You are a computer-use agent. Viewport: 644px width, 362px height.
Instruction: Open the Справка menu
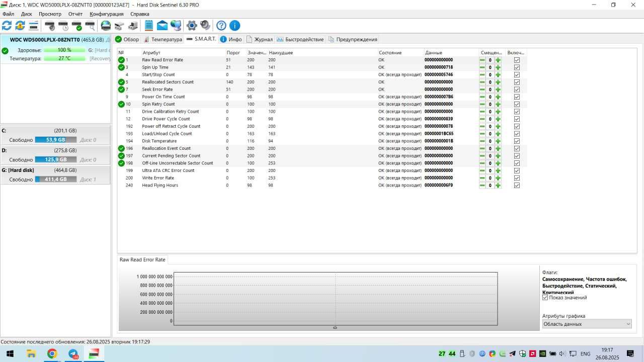(x=139, y=14)
